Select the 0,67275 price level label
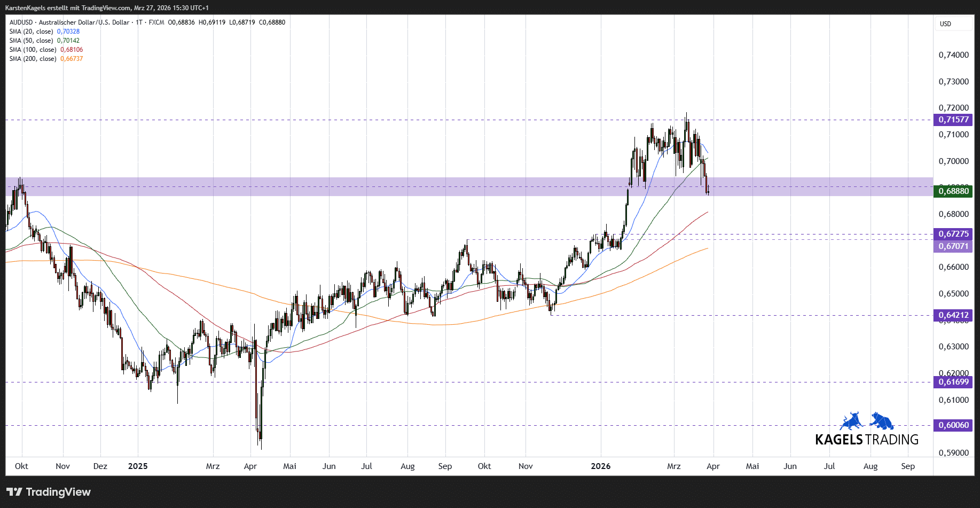This screenshot has height=508, width=980. (x=953, y=234)
